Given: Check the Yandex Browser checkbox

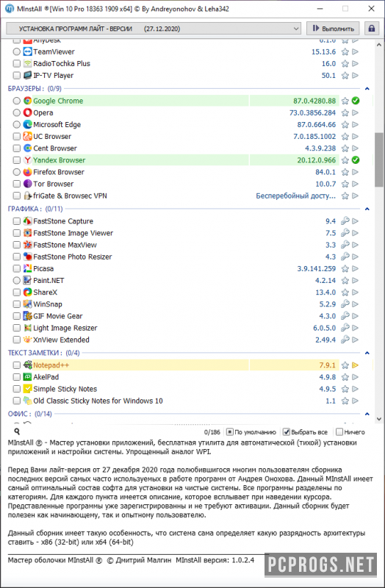Looking at the screenshot, I should click(x=16, y=160).
